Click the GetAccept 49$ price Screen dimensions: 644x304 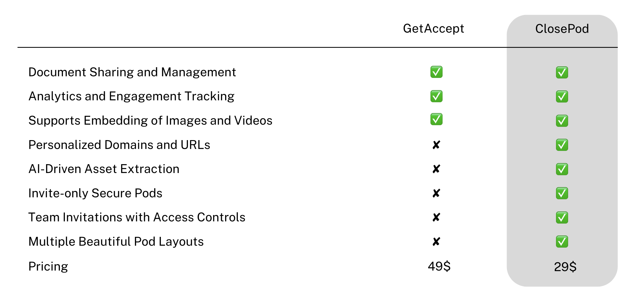(439, 266)
